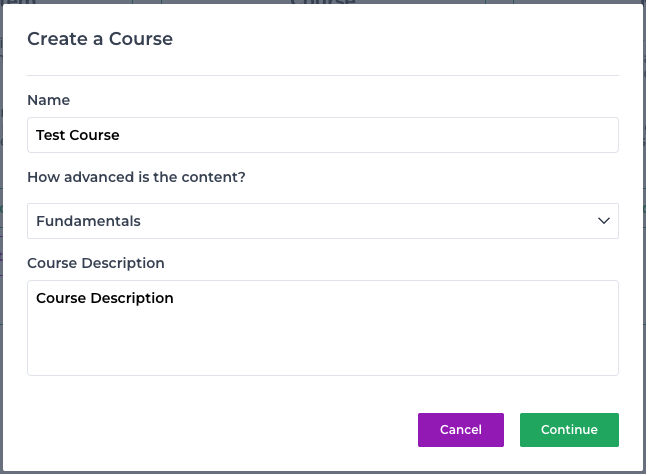646x474 pixels.
Task: Place cursor after "Course Description" textarea text
Action: [x=175, y=298]
